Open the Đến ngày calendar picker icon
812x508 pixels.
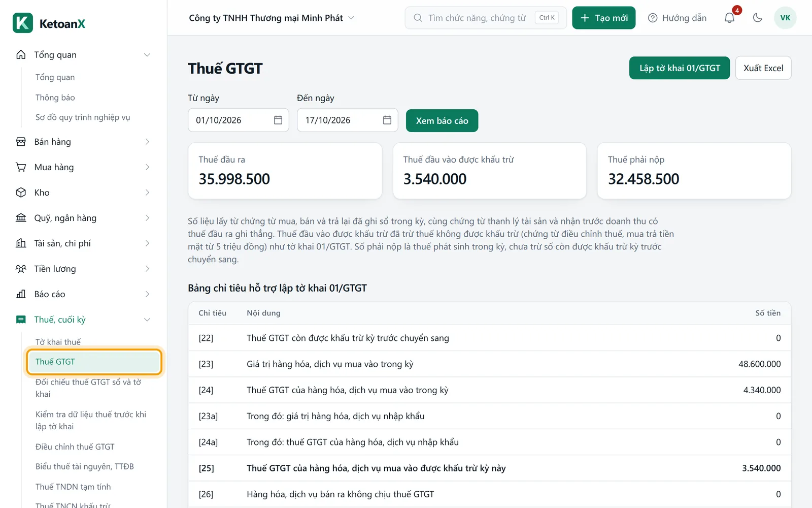pos(387,120)
